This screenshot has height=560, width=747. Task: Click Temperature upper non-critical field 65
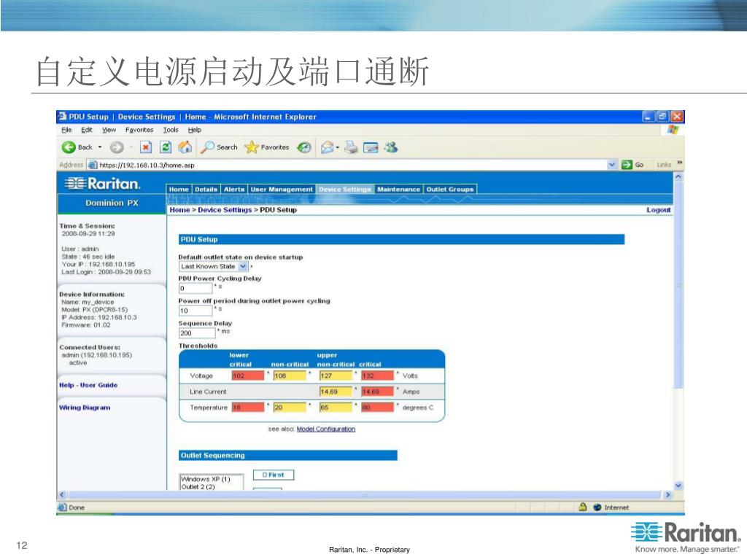[x=336, y=408]
